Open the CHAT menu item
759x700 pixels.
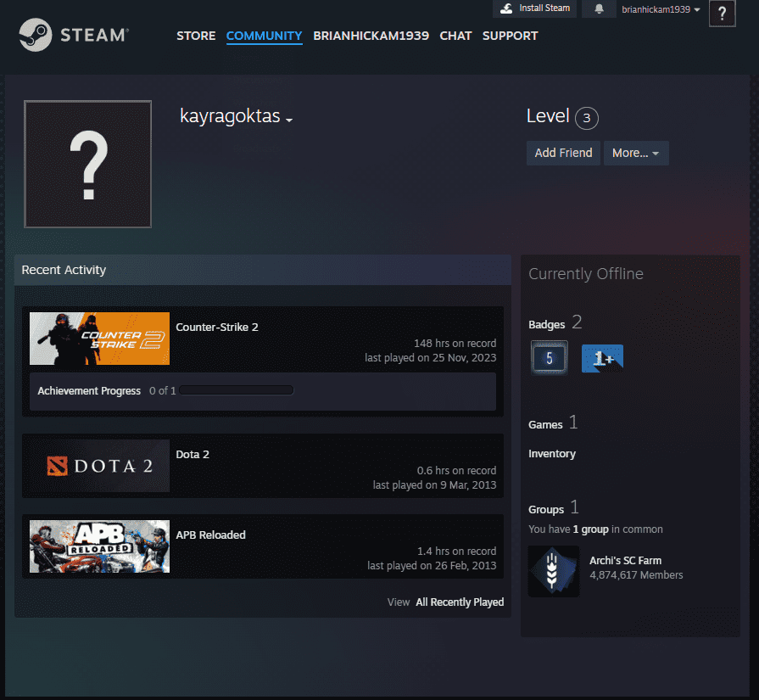click(x=455, y=36)
